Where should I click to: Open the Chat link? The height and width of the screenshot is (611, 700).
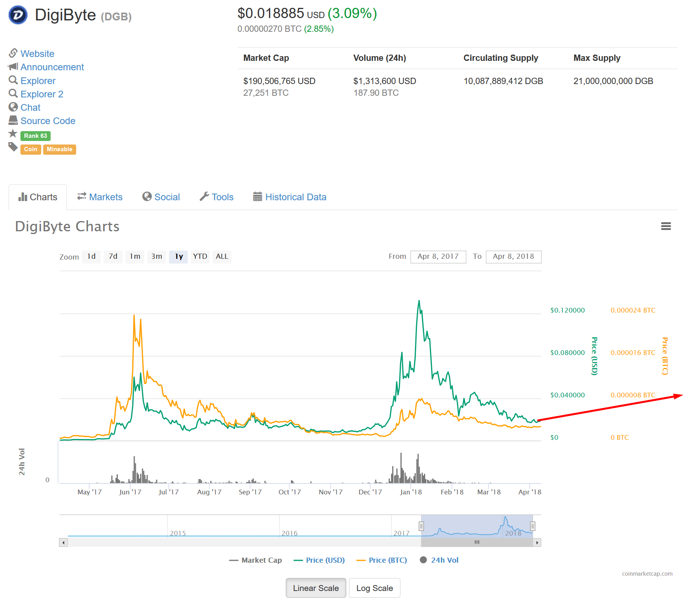click(x=31, y=107)
